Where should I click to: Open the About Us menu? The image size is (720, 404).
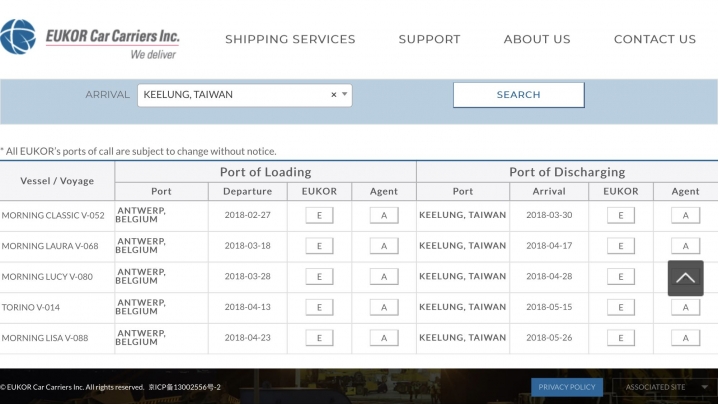(537, 39)
